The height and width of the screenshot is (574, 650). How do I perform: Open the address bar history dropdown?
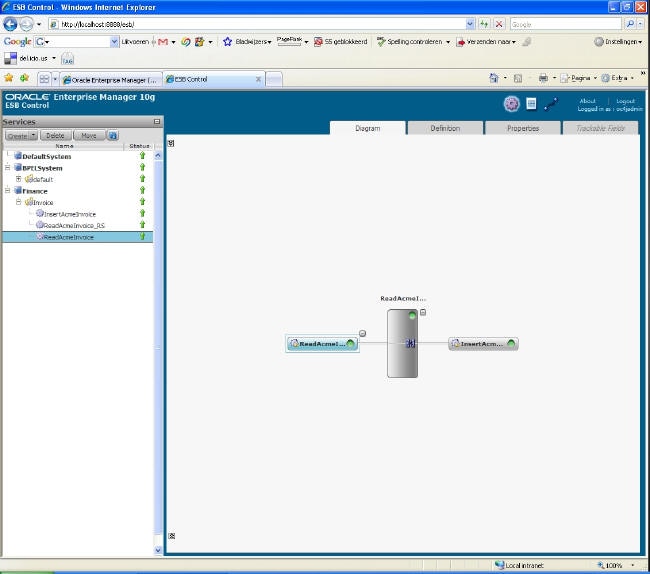pos(470,24)
